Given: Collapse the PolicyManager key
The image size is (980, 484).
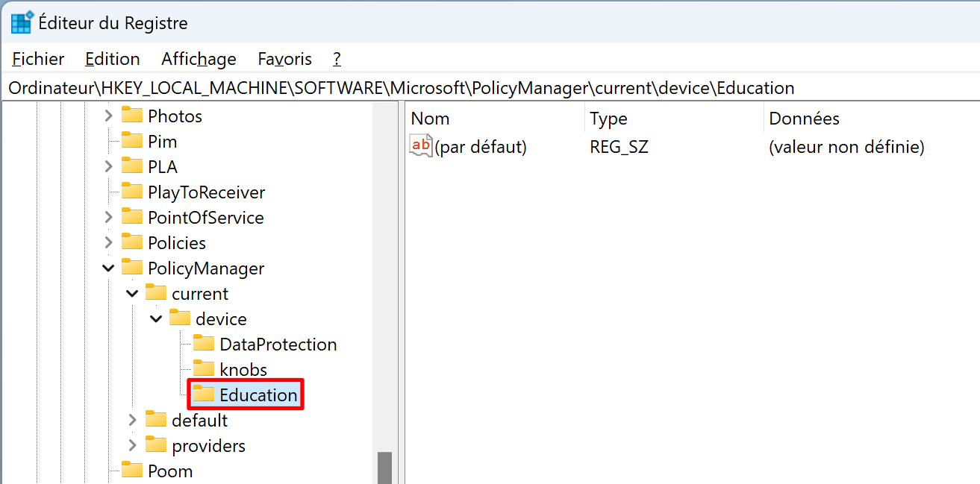Looking at the screenshot, I should tap(108, 268).
